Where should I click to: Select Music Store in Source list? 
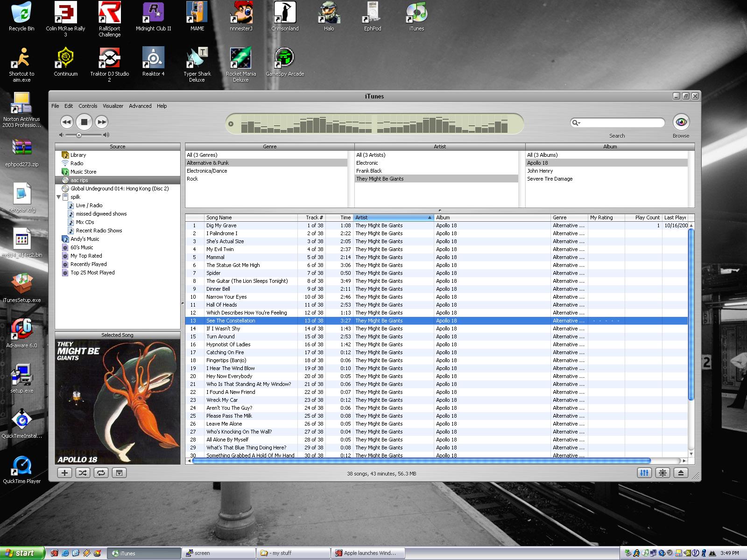[x=83, y=172]
